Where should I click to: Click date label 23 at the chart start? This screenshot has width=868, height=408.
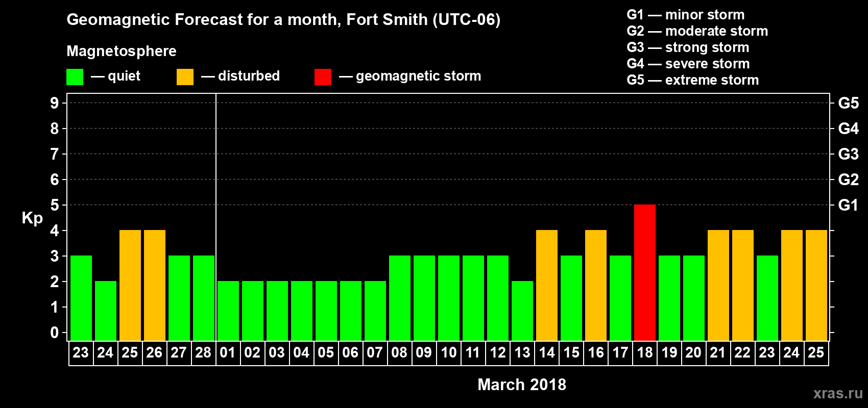click(81, 353)
